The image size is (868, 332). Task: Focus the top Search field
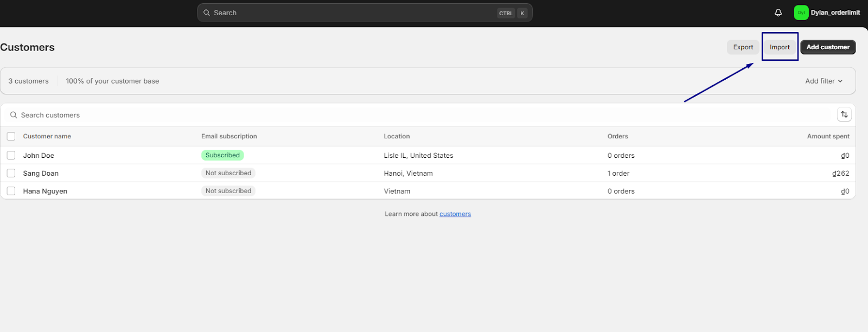coord(365,12)
